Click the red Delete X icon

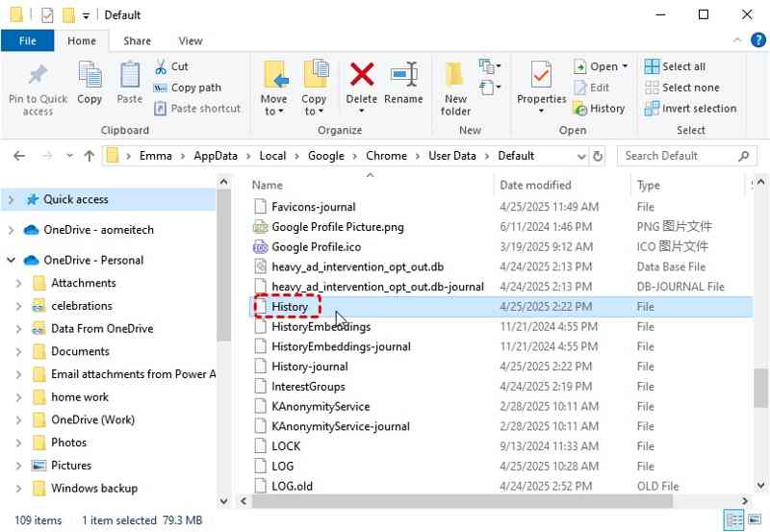pos(362,74)
